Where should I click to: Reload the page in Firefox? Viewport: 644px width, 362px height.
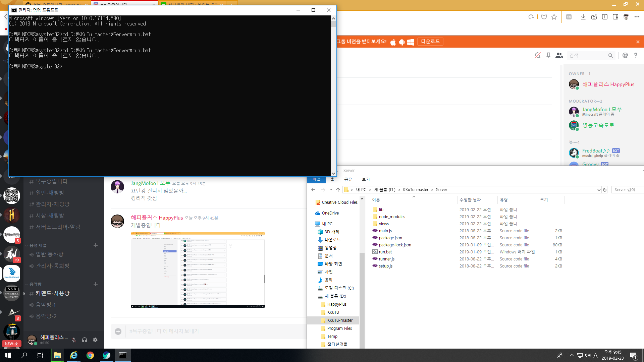(531, 17)
